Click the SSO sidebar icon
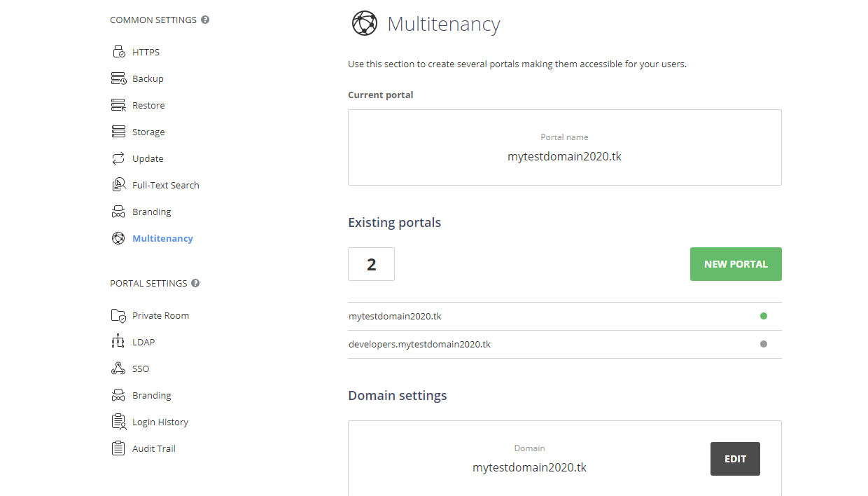 tap(118, 368)
